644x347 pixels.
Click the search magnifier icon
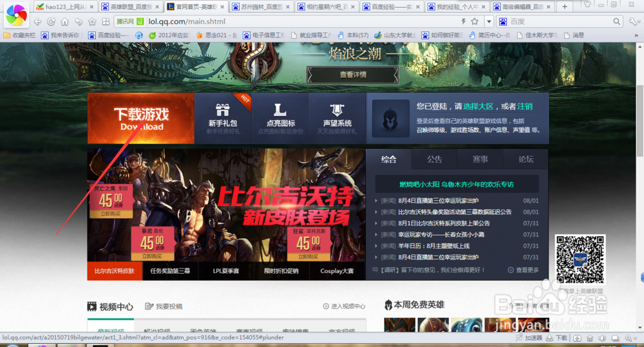(616, 21)
